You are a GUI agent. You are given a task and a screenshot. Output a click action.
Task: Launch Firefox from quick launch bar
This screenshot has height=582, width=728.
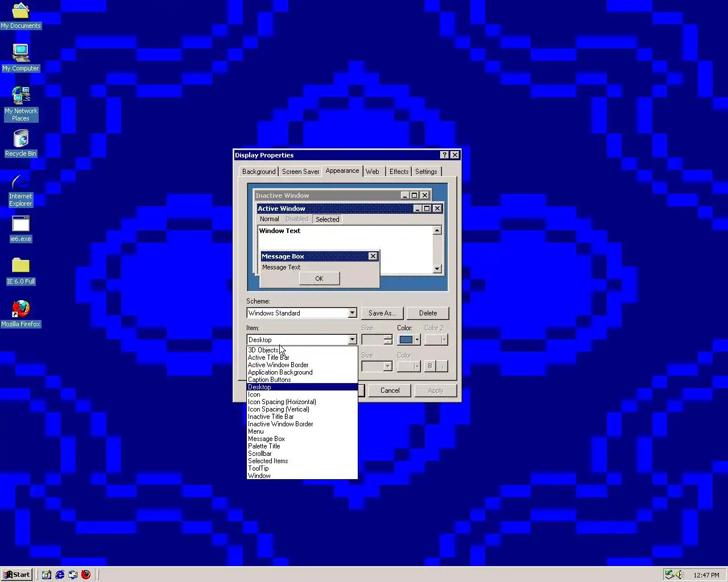click(86, 575)
